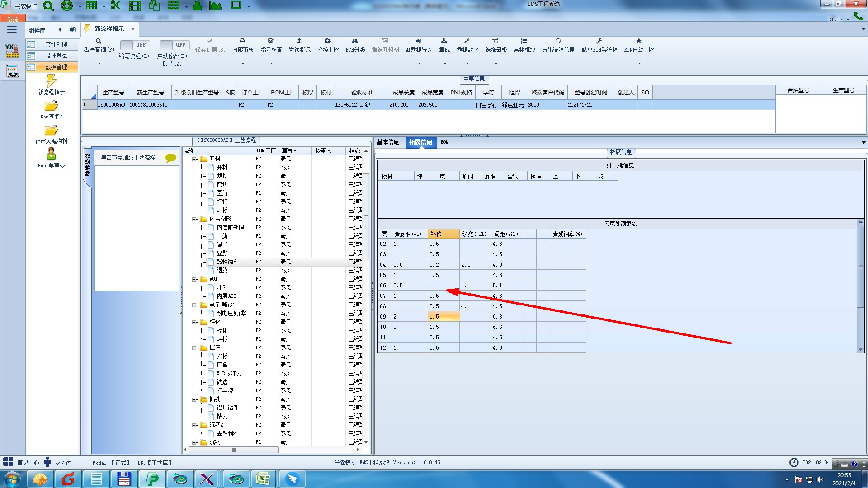Collapse the 棕化 folder node
Viewport: 868px width, 488px height.
click(194, 322)
